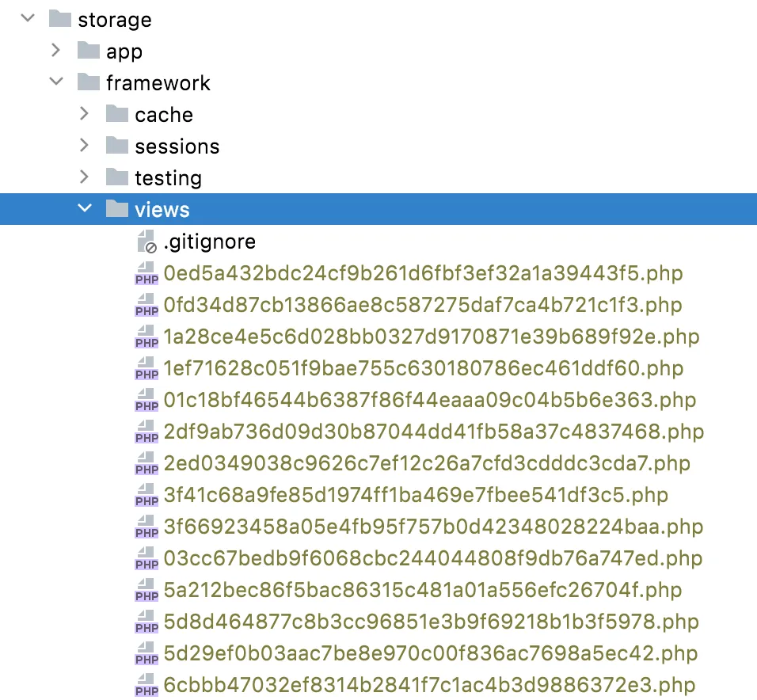Viewport: 757px width, 700px height.
Task: Expand the testing folder arrow
Action: [x=84, y=177]
